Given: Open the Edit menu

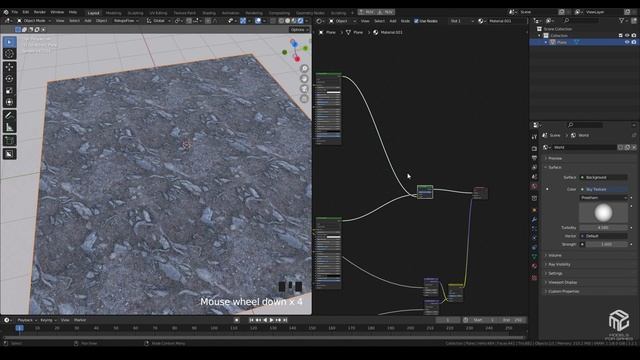Looking at the screenshot, I should [x=26, y=12].
